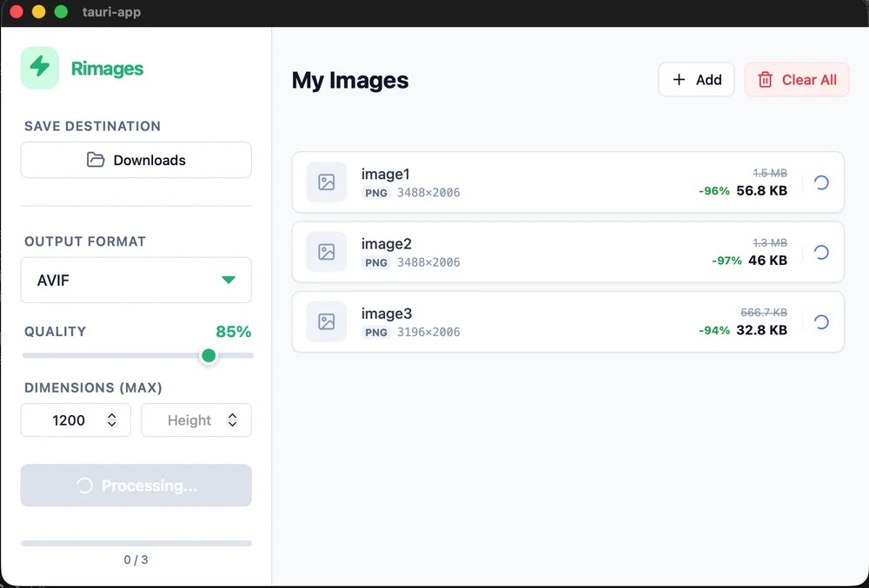The image size is (869, 588).
Task: Click the image2 thumbnail placeholder icon
Action: [x=327, y=252]
